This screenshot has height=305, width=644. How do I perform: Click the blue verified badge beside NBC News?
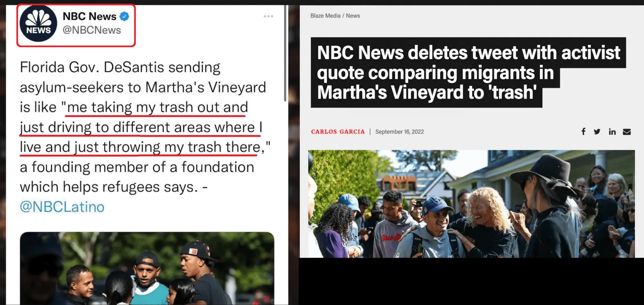124,16
